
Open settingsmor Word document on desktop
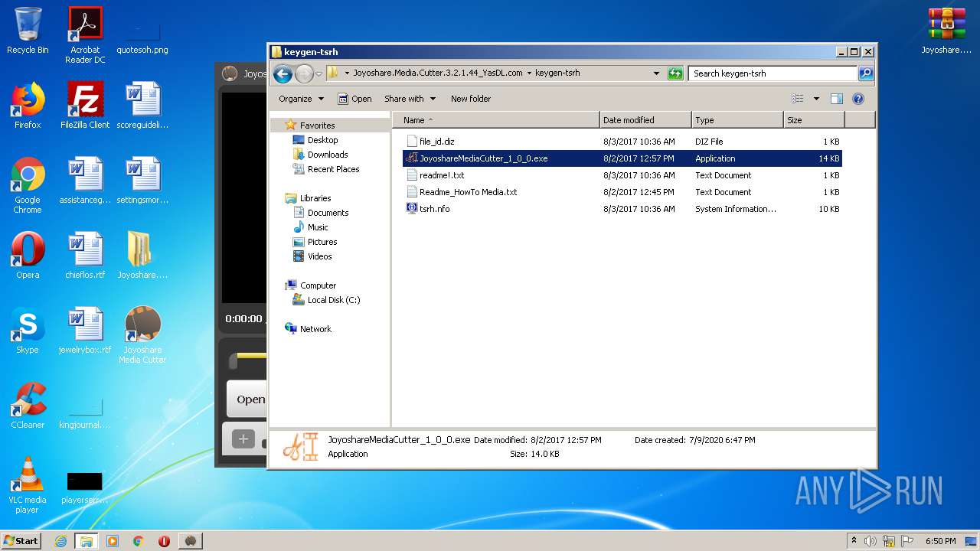tap(142, 180)
